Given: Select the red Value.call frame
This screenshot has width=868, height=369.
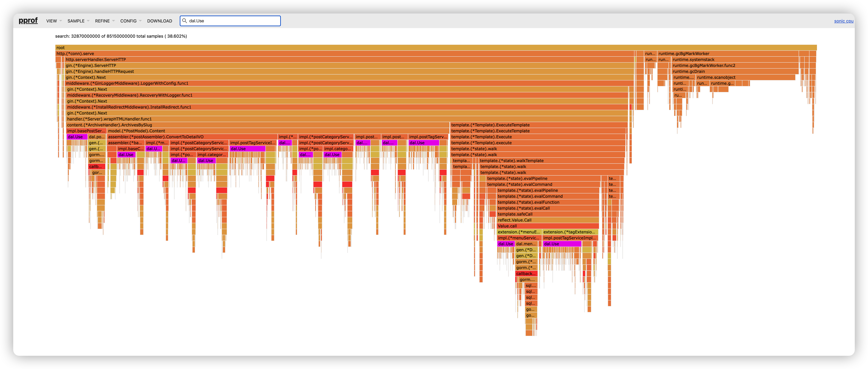Looking at the screenshot, I should [548, 226].
